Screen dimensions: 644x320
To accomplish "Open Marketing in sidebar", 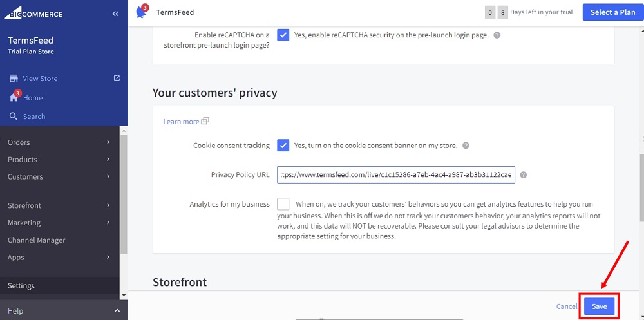I will pos(24,223).
